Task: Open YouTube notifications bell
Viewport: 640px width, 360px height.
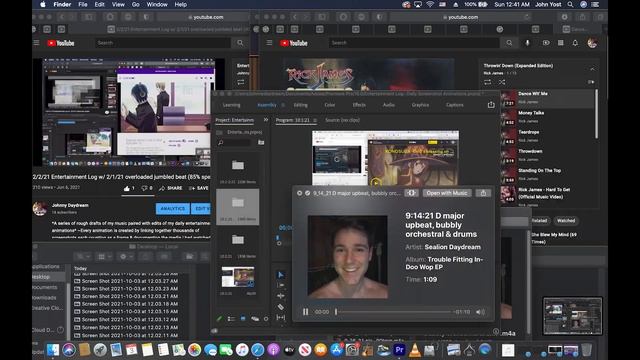Action: tap(575, 43)
